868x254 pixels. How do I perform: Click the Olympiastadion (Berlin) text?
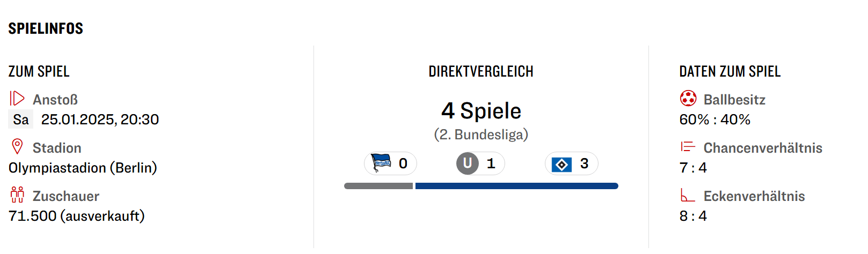coord(83,168)
